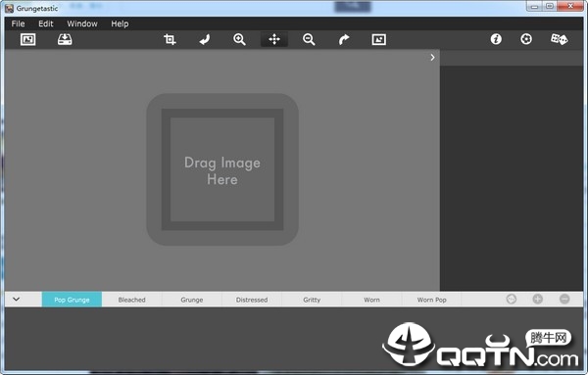This screenshot has width=588, height=375.
Task: Switch to the Distressed preset tab
Action: point(252,300)
